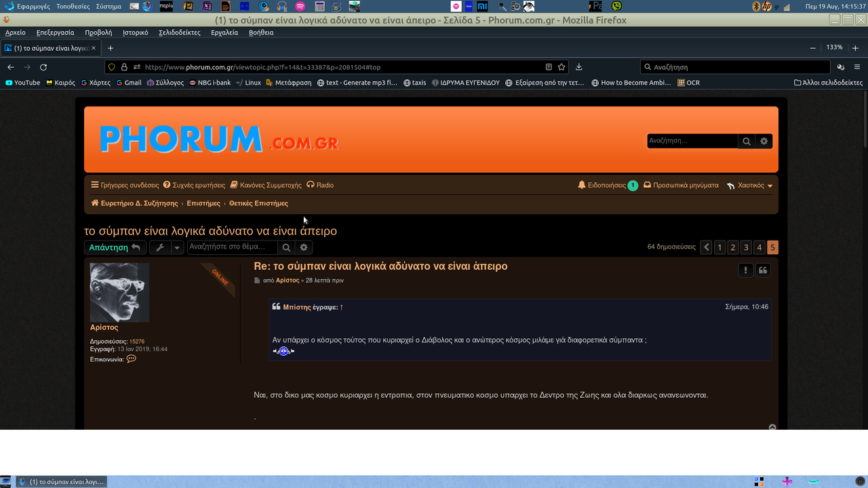Report this post with exclamation icon
868x488 pixels.
click(x=745, y=270)
